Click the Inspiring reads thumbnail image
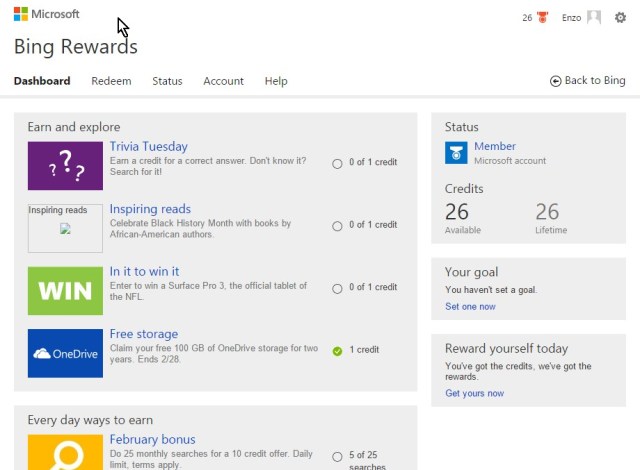 tap(65, 229)
